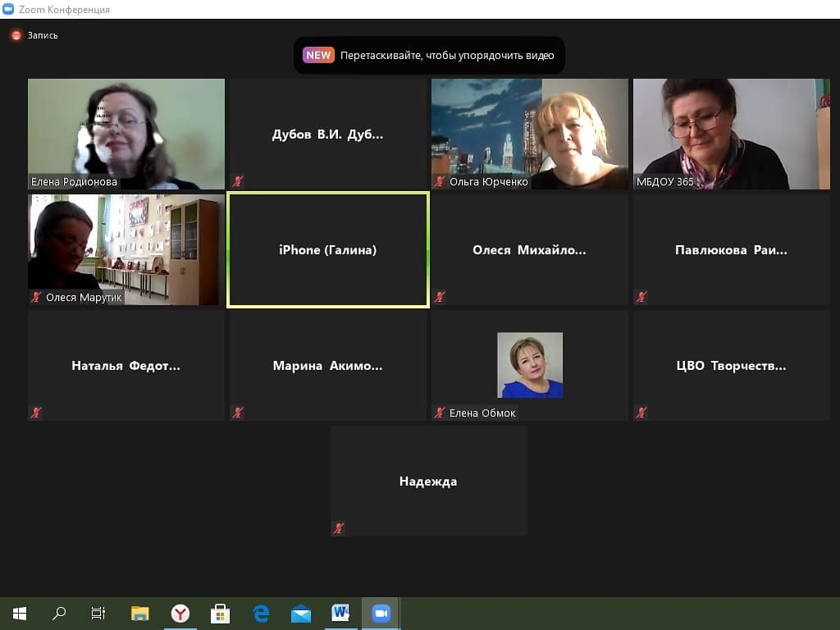The width and height of the screenshot is (840, 630).
Task: Open Task View on the taskbar
Action: pos(98,614)
